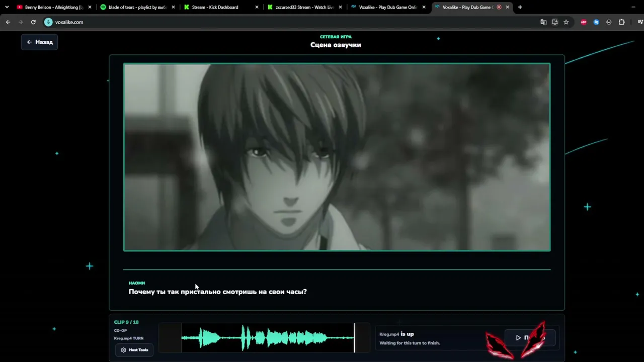Click the CLIP 9 / 18 counter
The height and width of the screenshot is (362, 644).
pos(126,322)
